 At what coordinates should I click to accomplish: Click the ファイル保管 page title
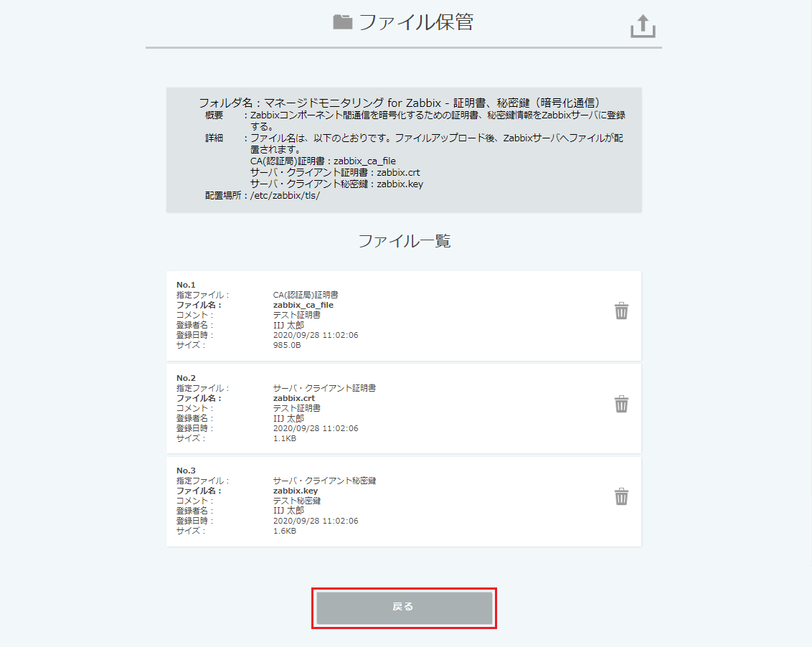(416, 22)
